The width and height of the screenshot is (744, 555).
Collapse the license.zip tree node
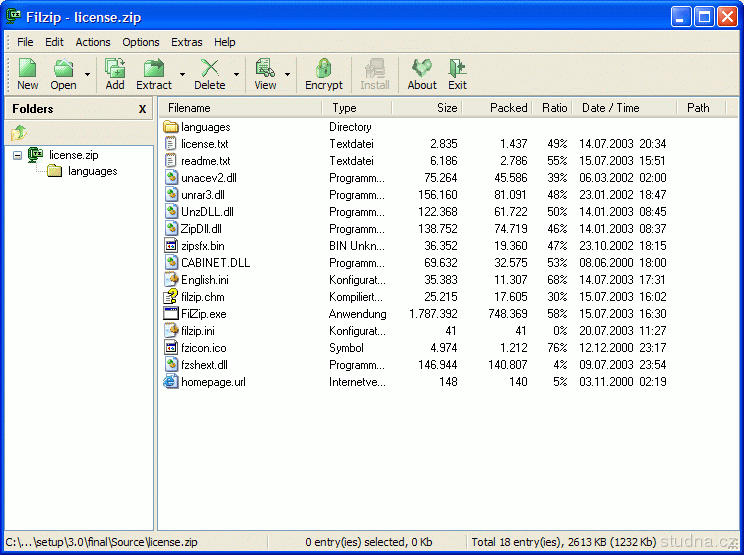click(17, 155)
